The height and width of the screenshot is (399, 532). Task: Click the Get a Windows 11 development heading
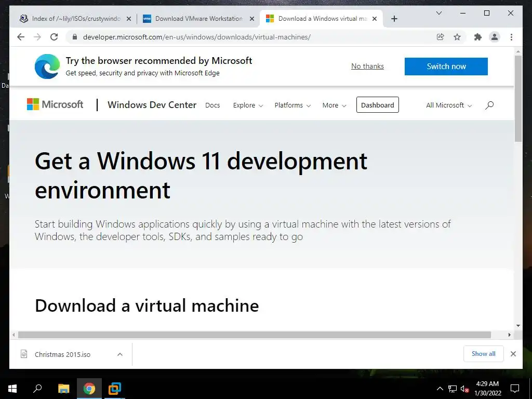tap(201, 175)
